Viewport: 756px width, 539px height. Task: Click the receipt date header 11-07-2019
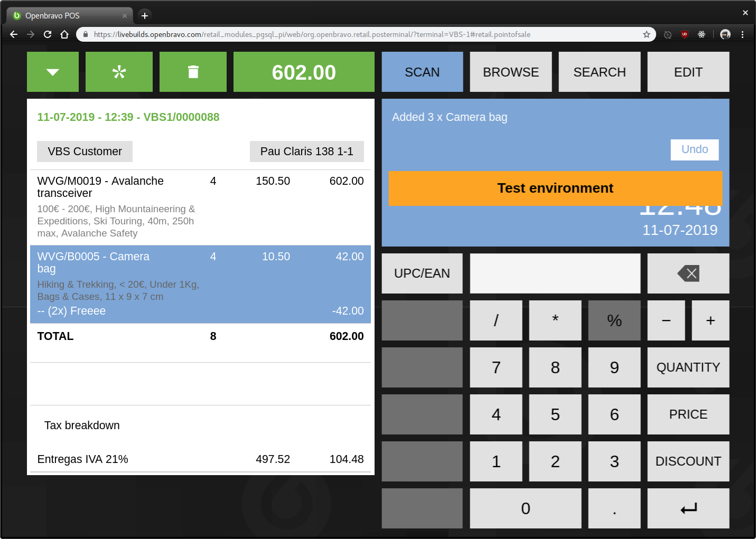coord(128,117)
